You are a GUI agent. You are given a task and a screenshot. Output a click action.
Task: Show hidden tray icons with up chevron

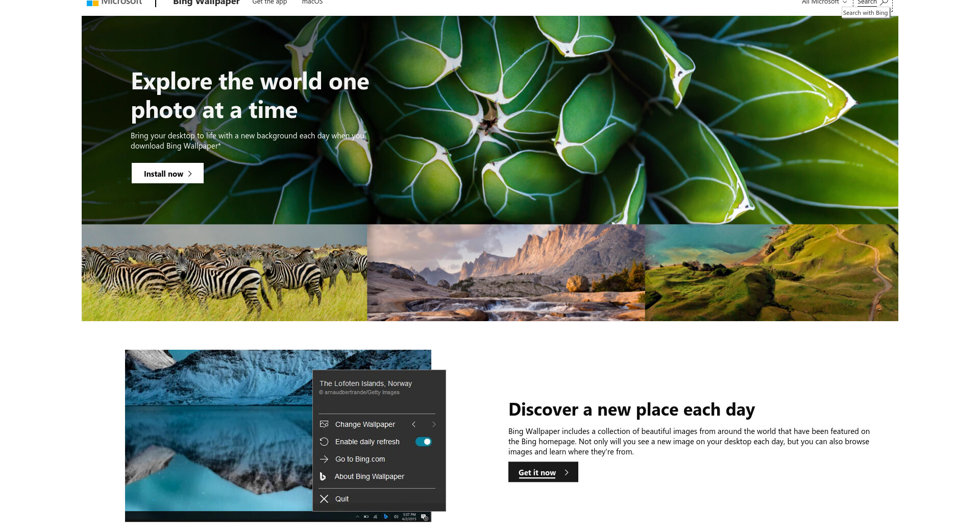(357, 517)
